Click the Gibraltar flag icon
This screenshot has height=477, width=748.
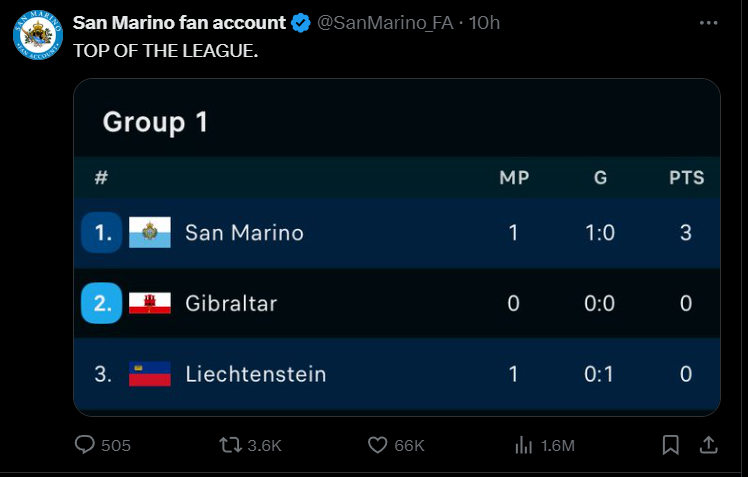pyautogui.click(x=150, y=303)
